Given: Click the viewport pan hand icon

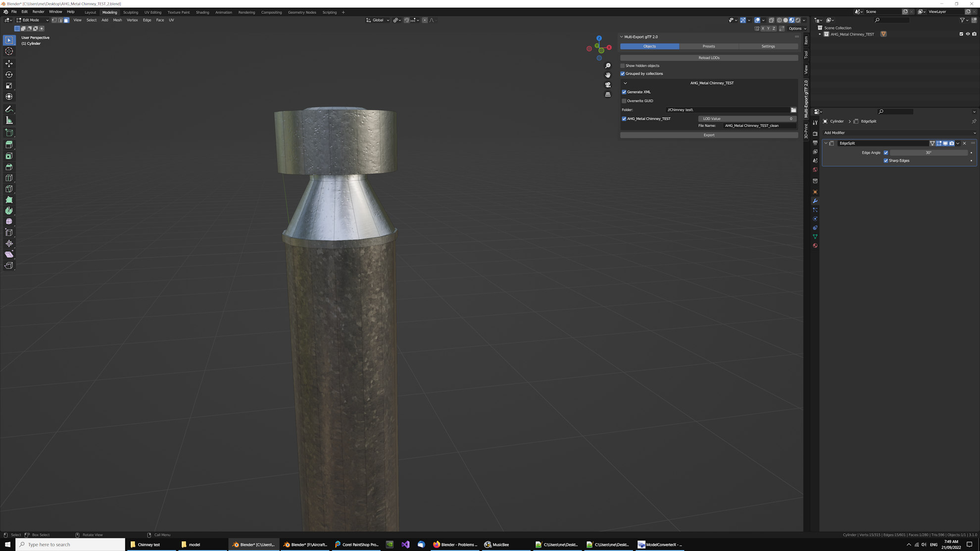Looking at the screenshot, I should [x=608, y=75].
